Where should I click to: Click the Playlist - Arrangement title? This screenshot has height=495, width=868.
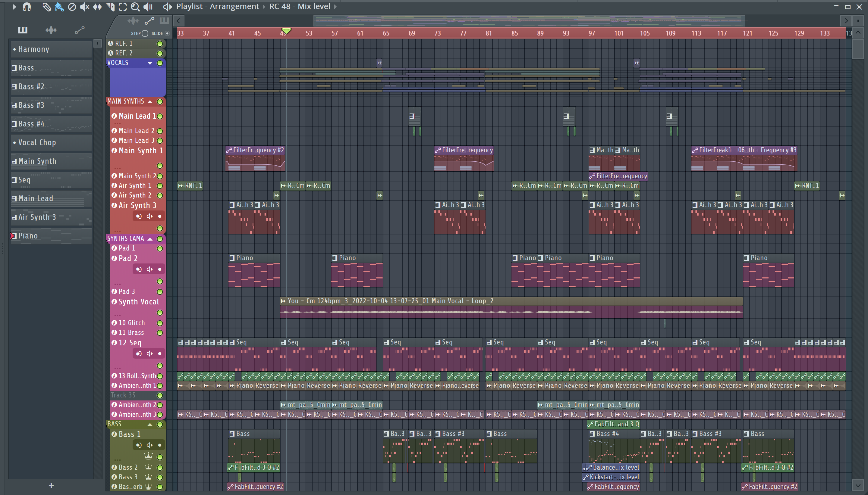tap(217, 6)
